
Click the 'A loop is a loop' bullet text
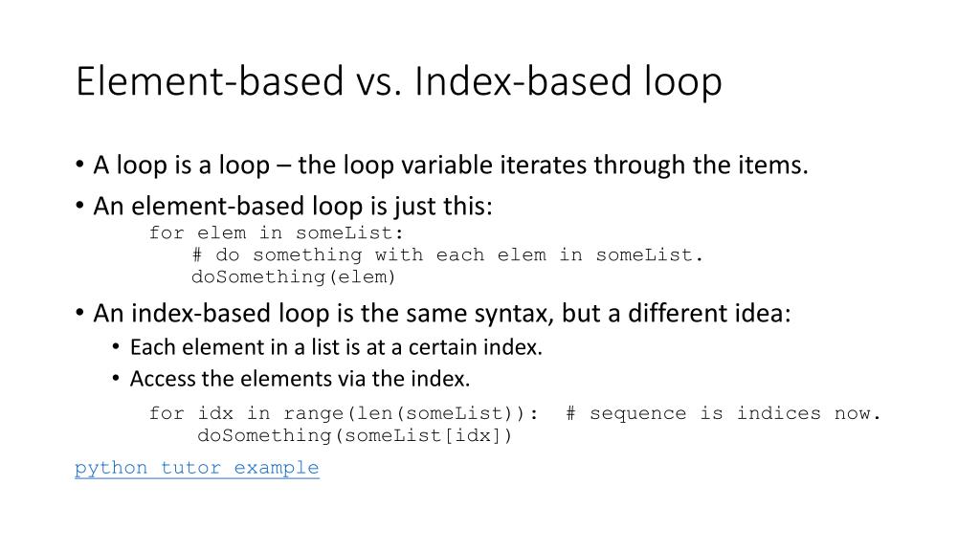pos(181,165)
